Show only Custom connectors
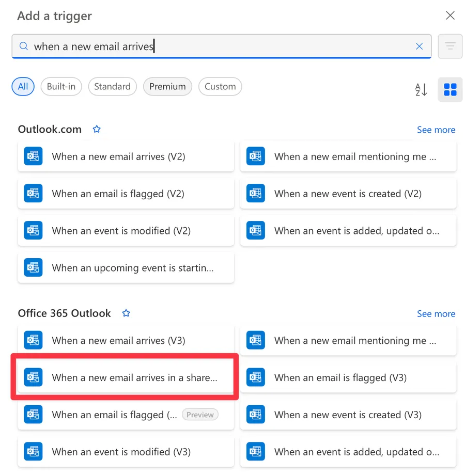 pyautogui.click(x=220, y=87)
